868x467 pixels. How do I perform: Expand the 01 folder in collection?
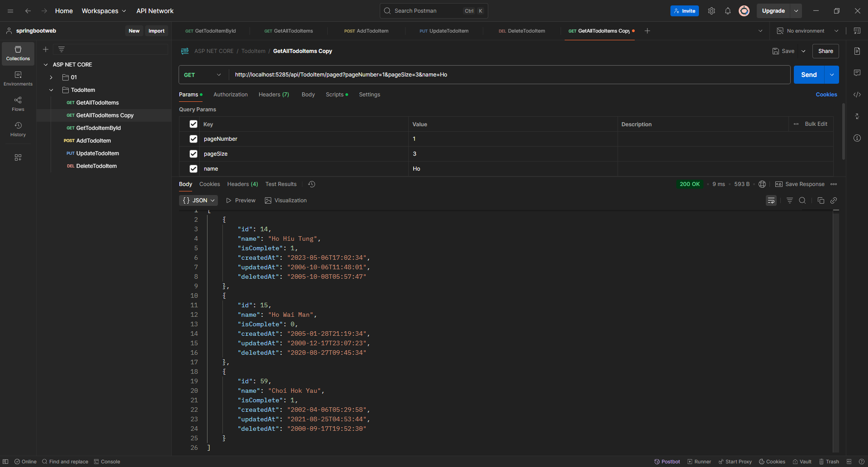(51, 77)
